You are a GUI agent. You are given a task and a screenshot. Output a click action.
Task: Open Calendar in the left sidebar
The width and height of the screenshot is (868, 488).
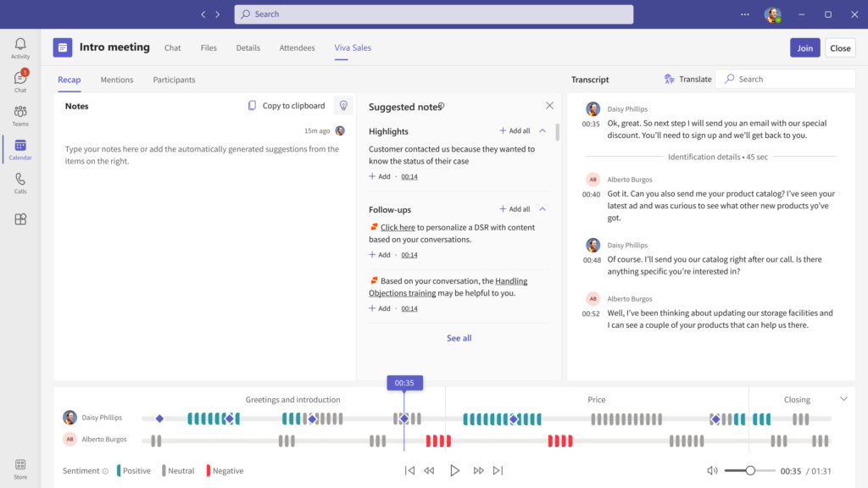point(20,149)
